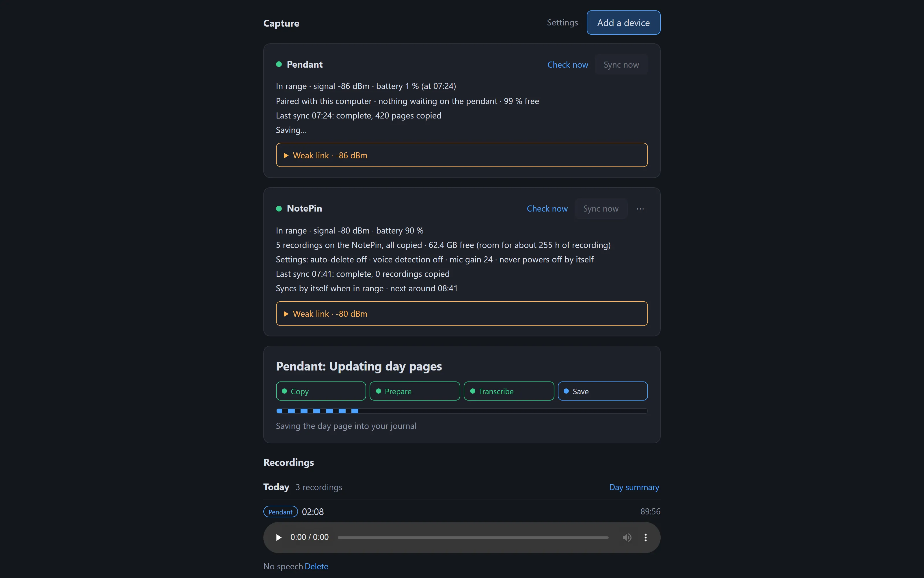Click the day pages progress bar
Viewport: 924px width, 578px height.
click(x=462, y=411)
